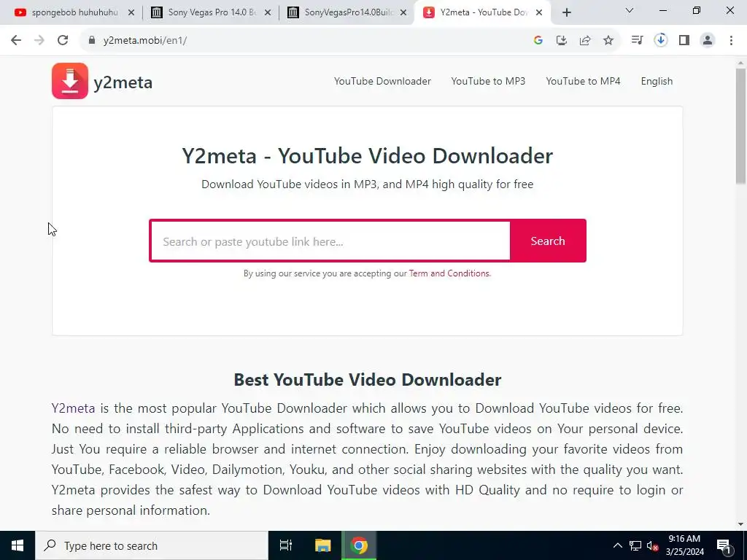Open the share this page icon
This screenshot has width=747, height=560.
point(585,41)
